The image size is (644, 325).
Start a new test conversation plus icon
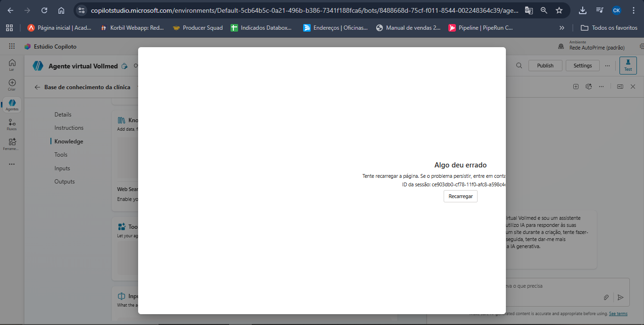coord(576,87)
